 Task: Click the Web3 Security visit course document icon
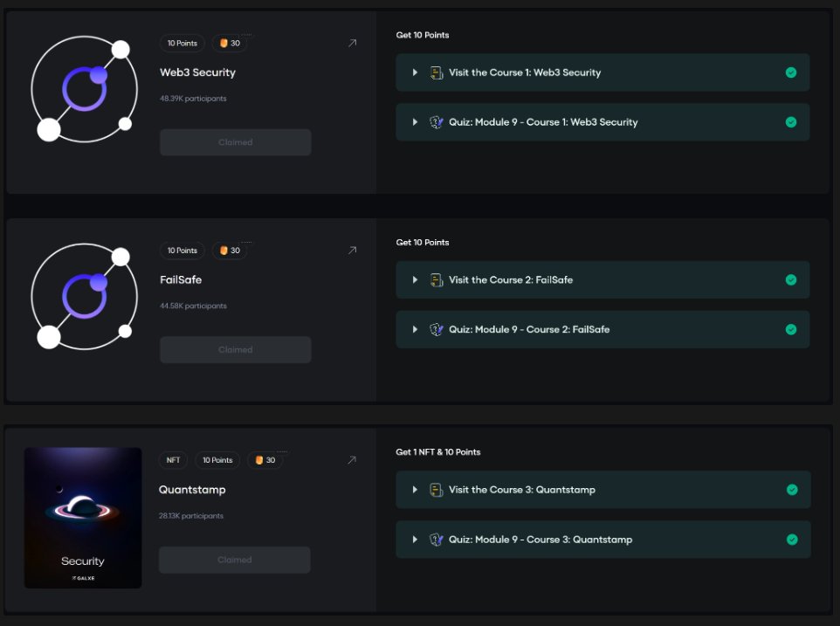[x=437, y=72]
